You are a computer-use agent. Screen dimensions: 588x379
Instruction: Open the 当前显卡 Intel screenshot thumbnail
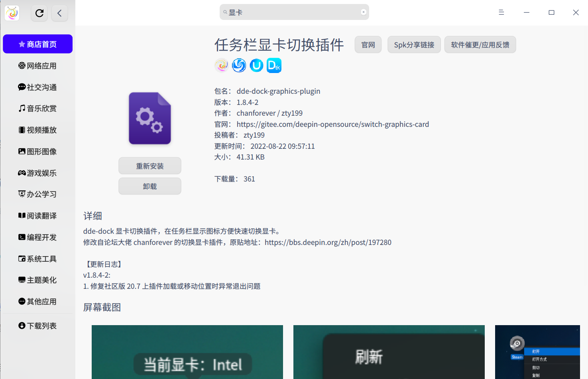(x=187, y=352)
